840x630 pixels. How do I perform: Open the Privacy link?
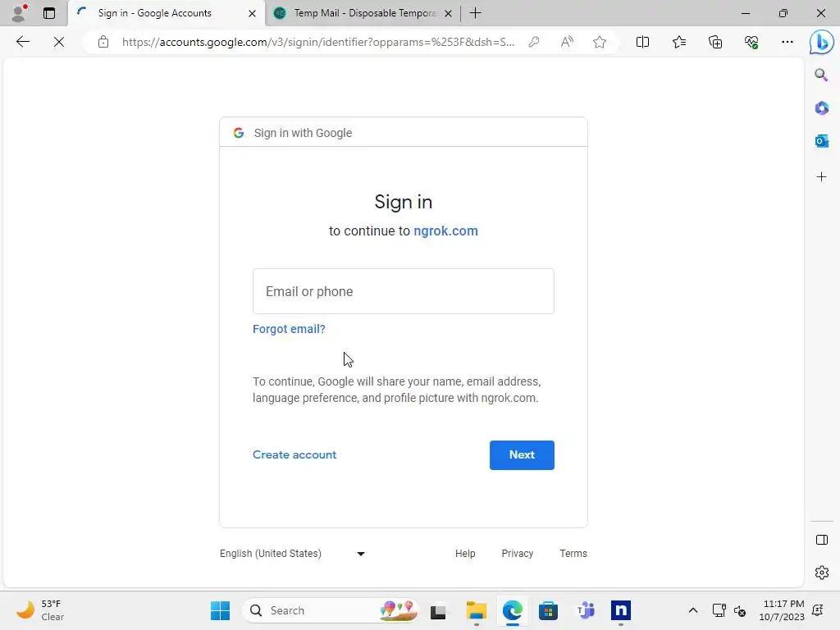pyautogui.click(x=517, y=554)
